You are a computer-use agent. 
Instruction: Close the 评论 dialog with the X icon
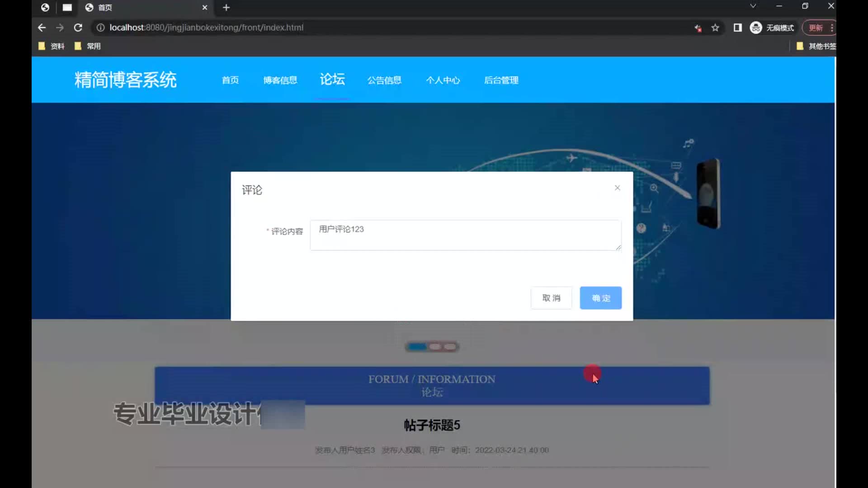point(617,188)
